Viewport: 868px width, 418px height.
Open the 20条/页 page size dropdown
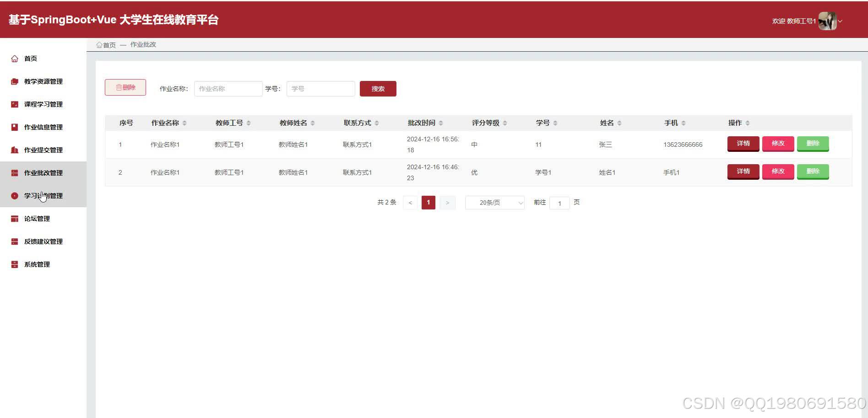tap(494, 202)
